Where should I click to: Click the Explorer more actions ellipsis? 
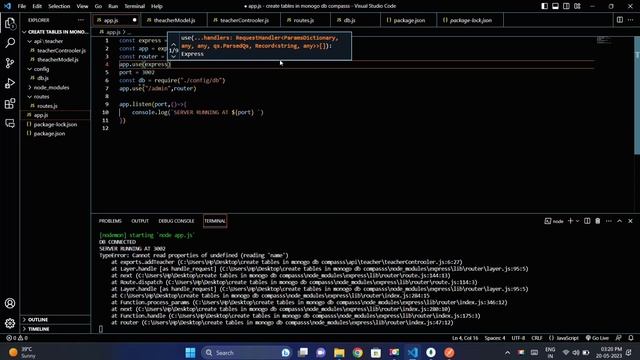[81, 20]
